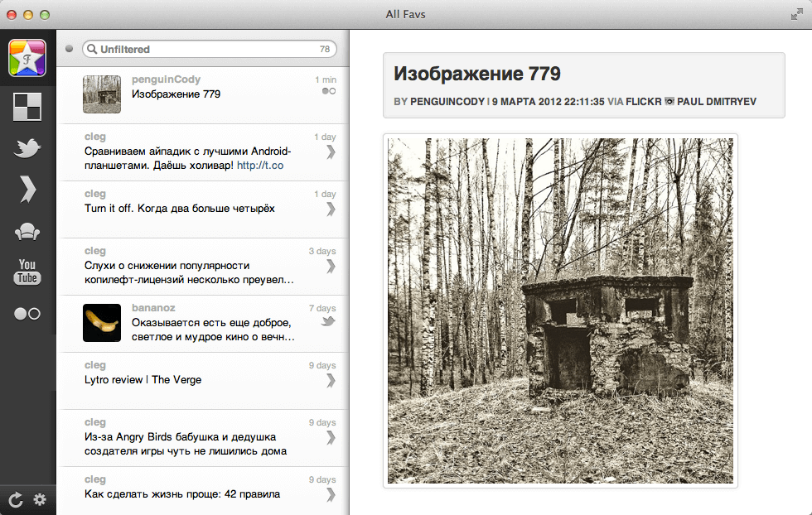Click the Flickr dots icon on penguinCody row
812x515 pixels.
click(x=329, y=91)
